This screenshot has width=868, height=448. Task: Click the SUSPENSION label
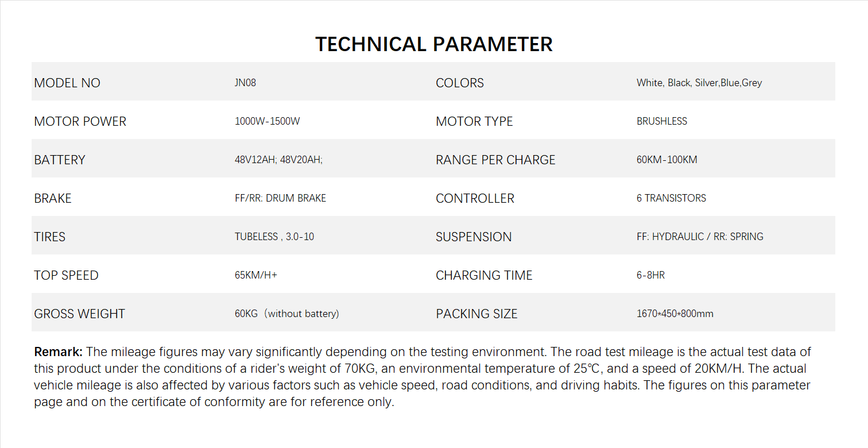(x=474, y=237)
